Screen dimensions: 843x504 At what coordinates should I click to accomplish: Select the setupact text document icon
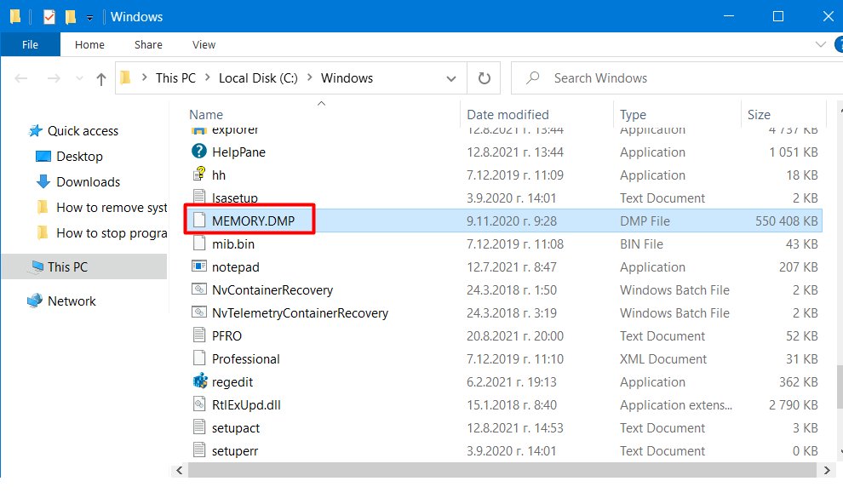click(199, 427)
